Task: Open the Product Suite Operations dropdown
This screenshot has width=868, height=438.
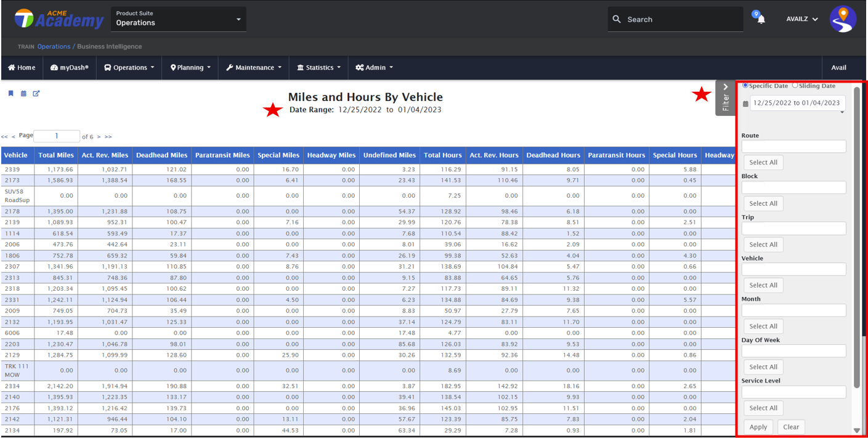Action: [179, 19]
